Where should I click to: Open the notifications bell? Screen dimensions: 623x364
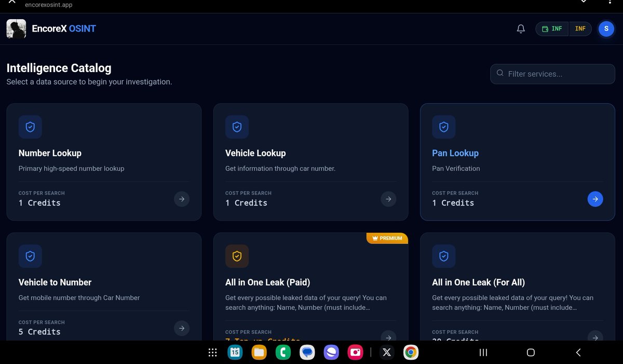[x=521, y=29]
